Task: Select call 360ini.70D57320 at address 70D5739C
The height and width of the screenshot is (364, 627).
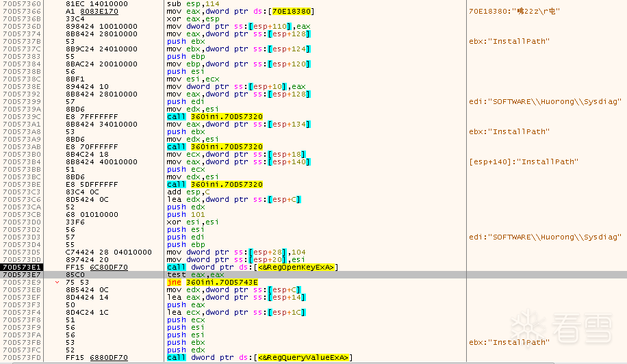Action: tap(215, 117)
